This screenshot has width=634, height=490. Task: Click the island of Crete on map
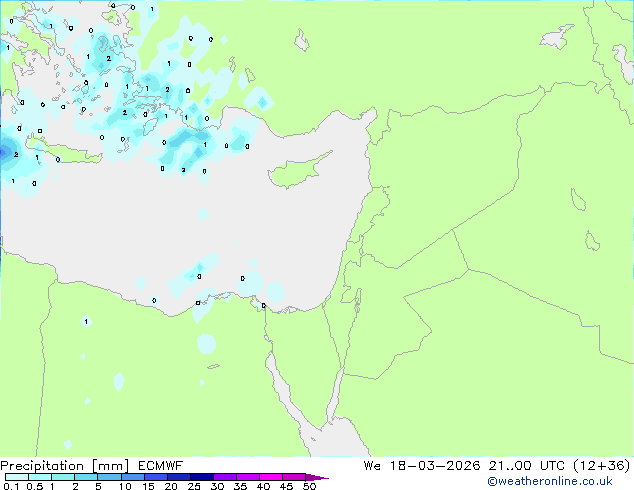pyautogui.click(x=63, y=152)
